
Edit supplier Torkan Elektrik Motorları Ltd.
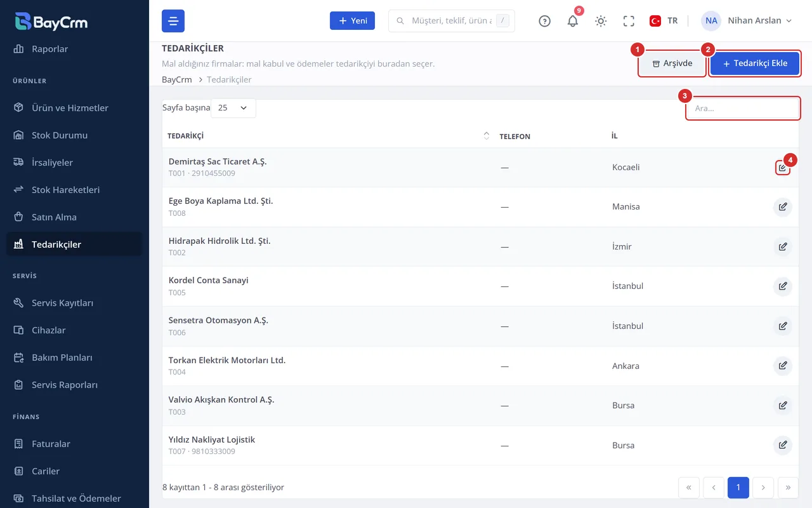(783, 366)
